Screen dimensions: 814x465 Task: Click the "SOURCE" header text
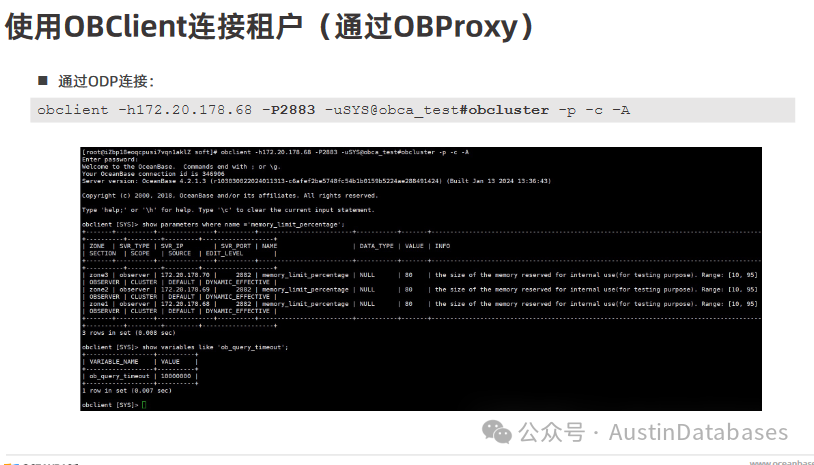[x=180, y=253]
